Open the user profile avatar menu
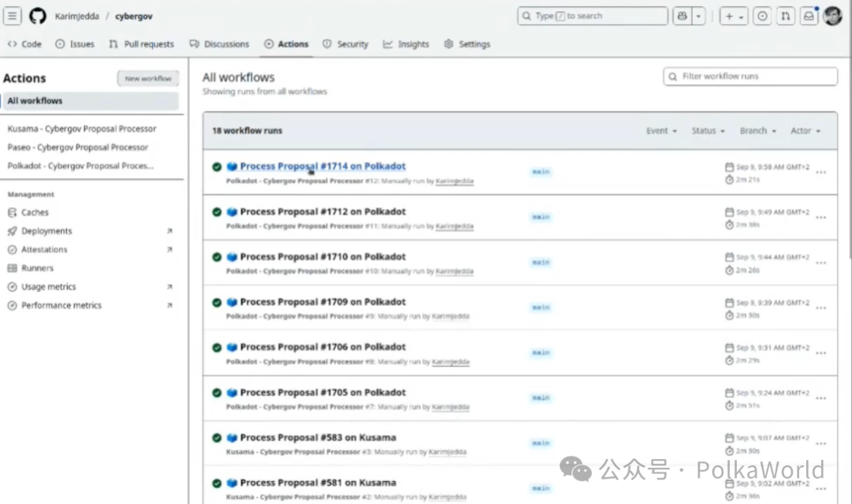The width and height of the screenshot is (852, 504). (832, 16)
